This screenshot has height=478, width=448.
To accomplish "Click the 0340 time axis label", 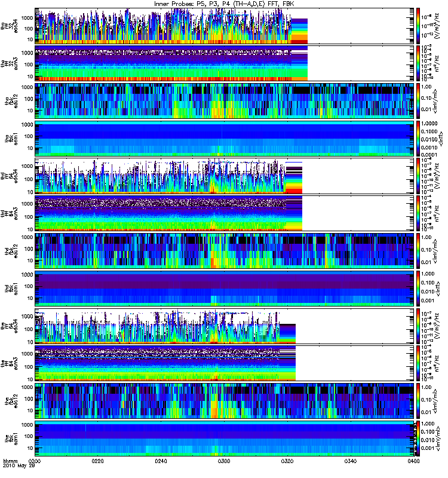I will [350, 461].
